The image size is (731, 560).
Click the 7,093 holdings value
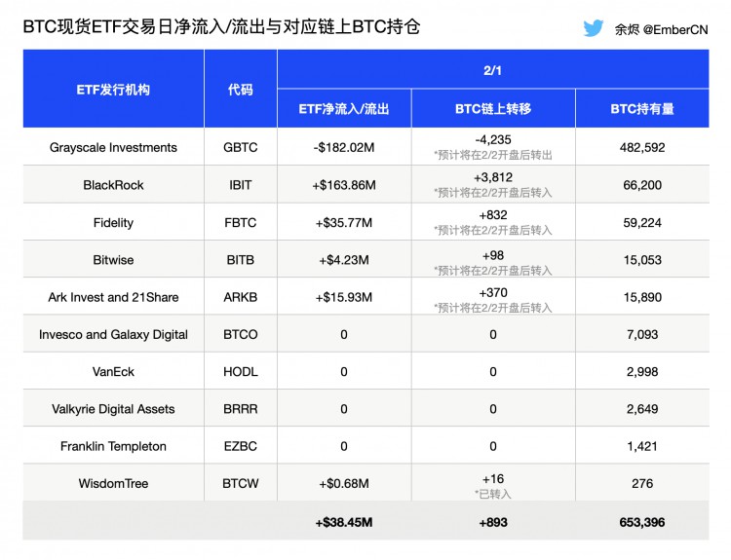pyautogui.click(x=642, y=334)
